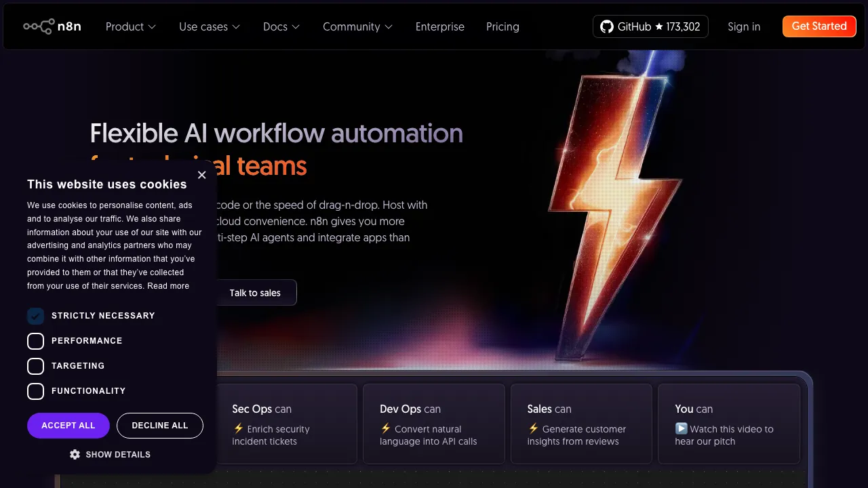Screen dimensions: 868x488
Task: Close the cookie consent popup
Action: 201,175
